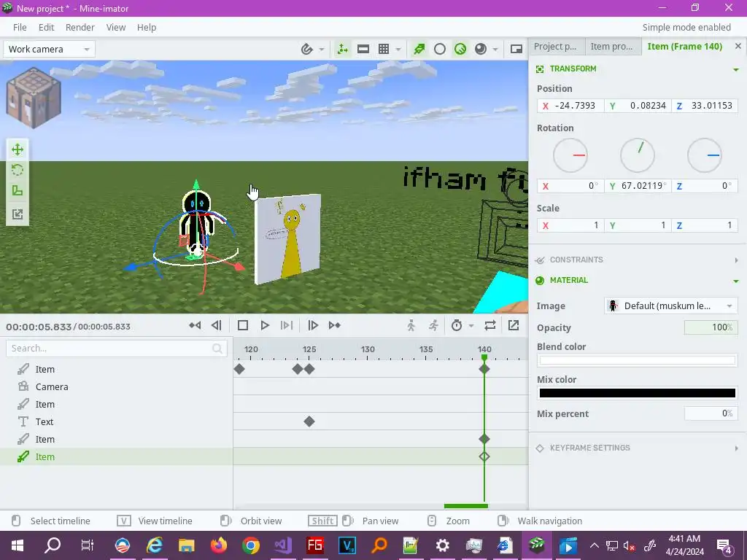The width and height of the screenshot is (747, 560).
Task: Select the Text timeline row
Action: (x=116, y=421)
